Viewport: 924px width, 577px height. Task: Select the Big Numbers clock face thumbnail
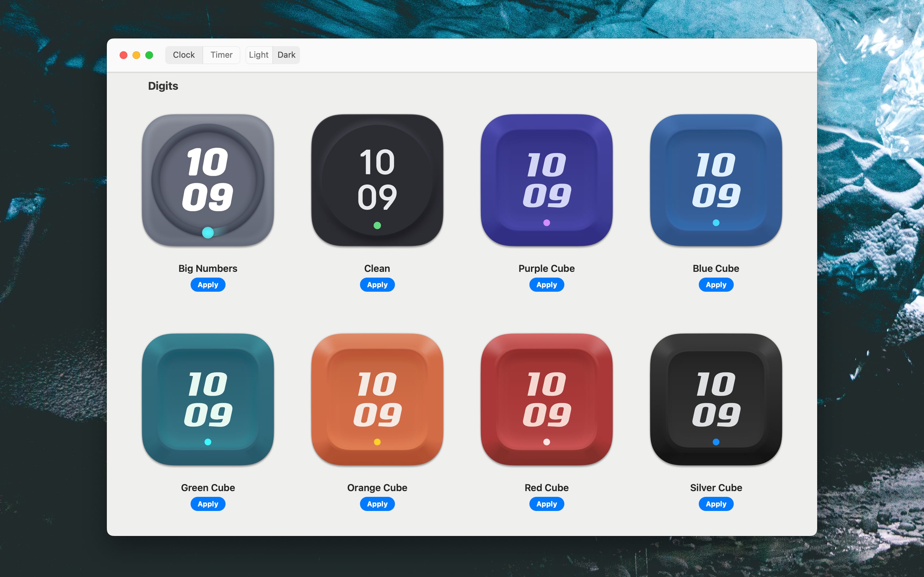[x=208, y=180]
